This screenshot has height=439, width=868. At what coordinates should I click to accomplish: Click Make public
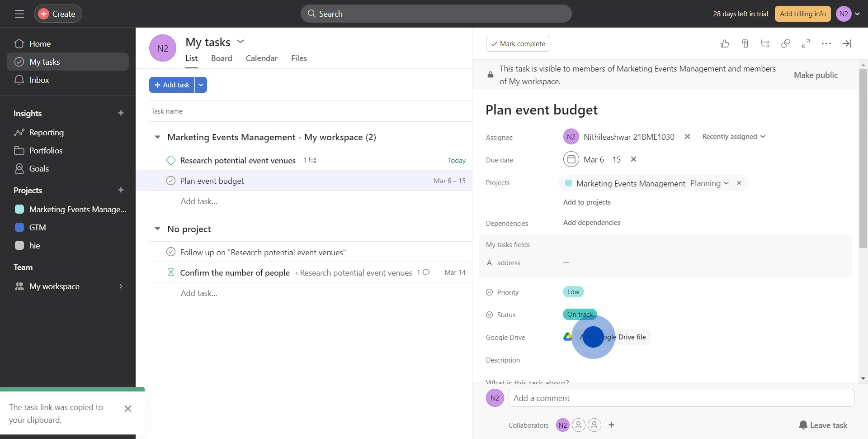(x=816, y=75)
